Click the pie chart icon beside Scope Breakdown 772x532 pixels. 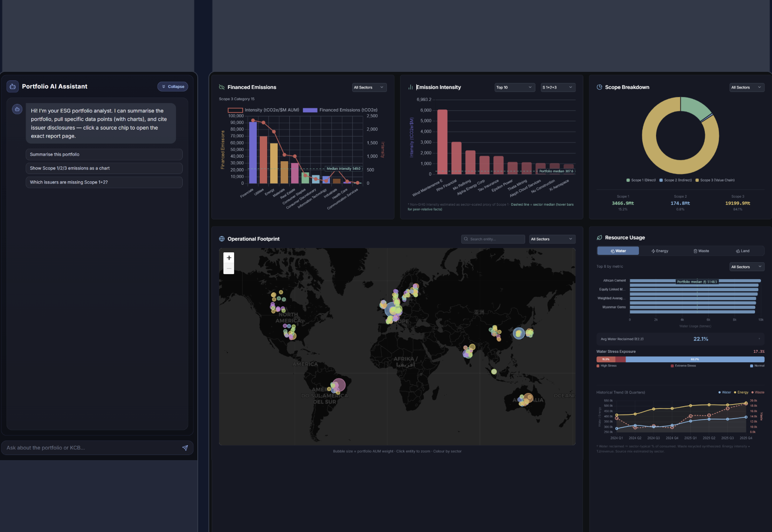click(600, 87)
